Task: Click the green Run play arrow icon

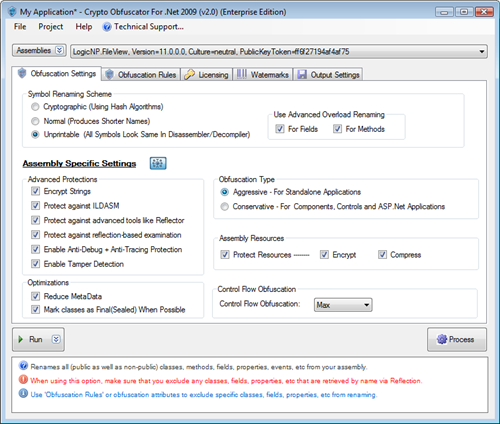Action: (21, 339)
